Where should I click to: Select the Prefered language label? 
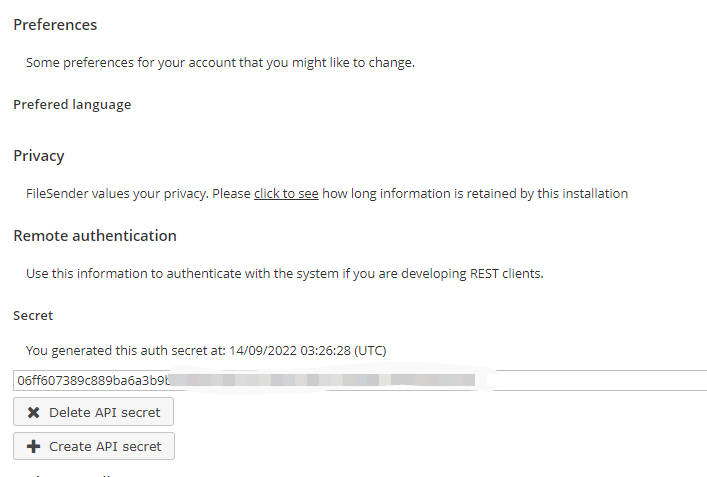click(72, 104)
